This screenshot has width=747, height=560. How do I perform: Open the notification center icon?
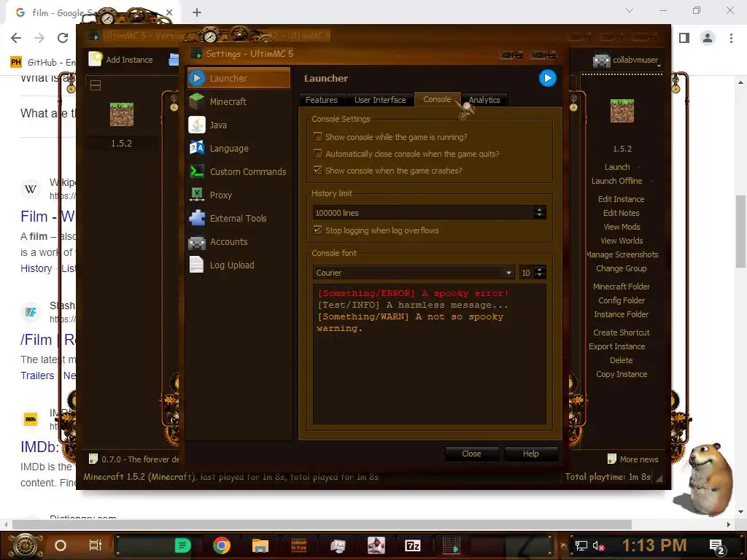(716, 546)
